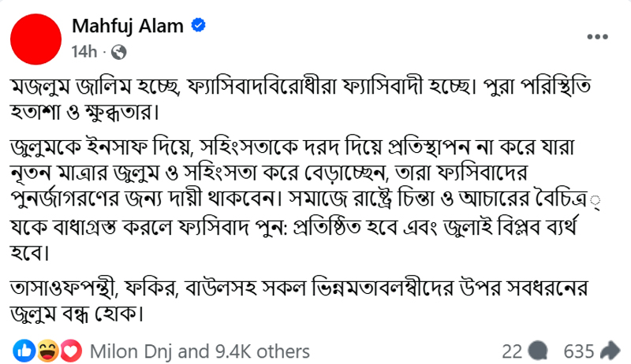Viewport: 631px width, 364px height.
Task: Click the red Love heart reaction icon
Action: 72,349
